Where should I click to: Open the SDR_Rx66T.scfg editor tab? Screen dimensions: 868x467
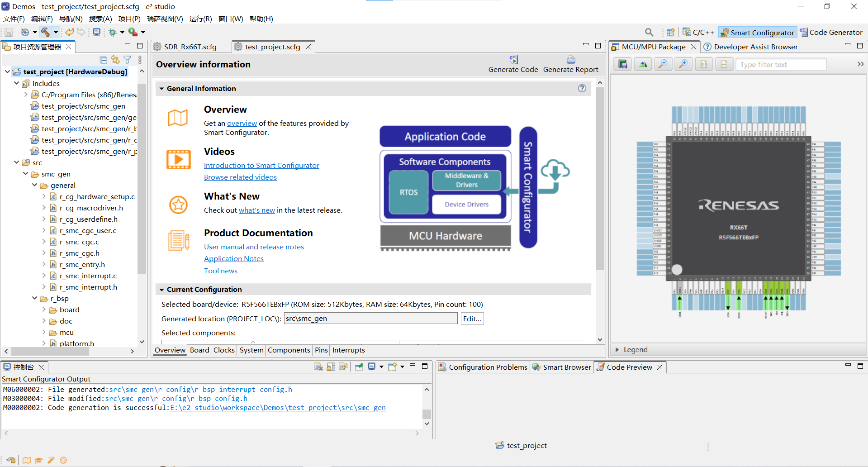[x=190, y=47]
